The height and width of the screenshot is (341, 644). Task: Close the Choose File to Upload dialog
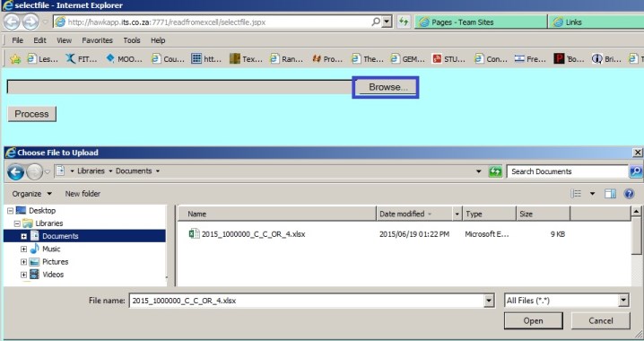click(638, 153)
